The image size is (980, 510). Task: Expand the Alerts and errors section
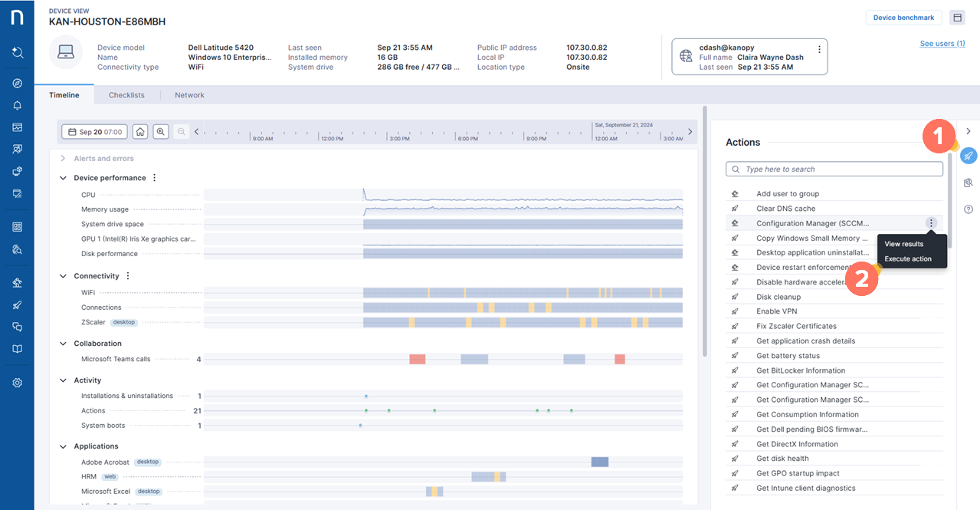(64, 159)
